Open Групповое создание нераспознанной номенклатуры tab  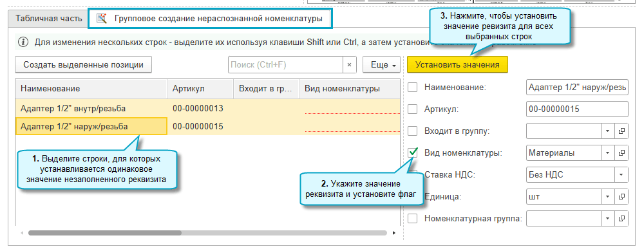tap(210, 19)
